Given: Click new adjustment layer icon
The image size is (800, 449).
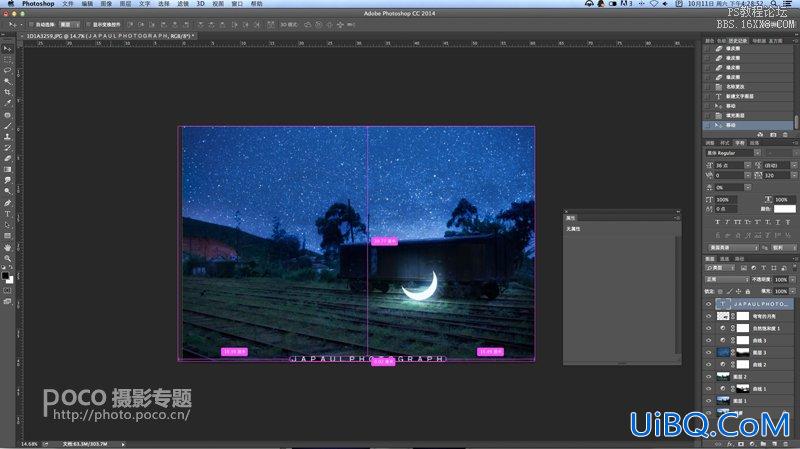Looking at the screenshot, I should pos(753,444).
